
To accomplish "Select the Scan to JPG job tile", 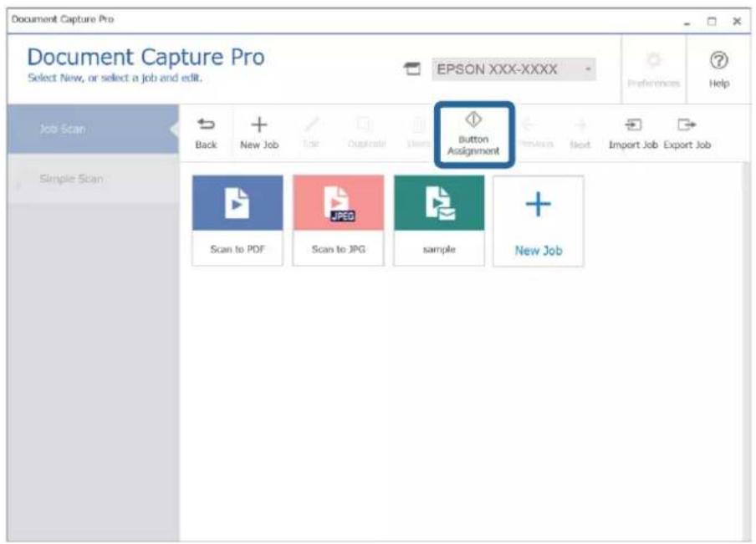I will [x=339, y=221].
